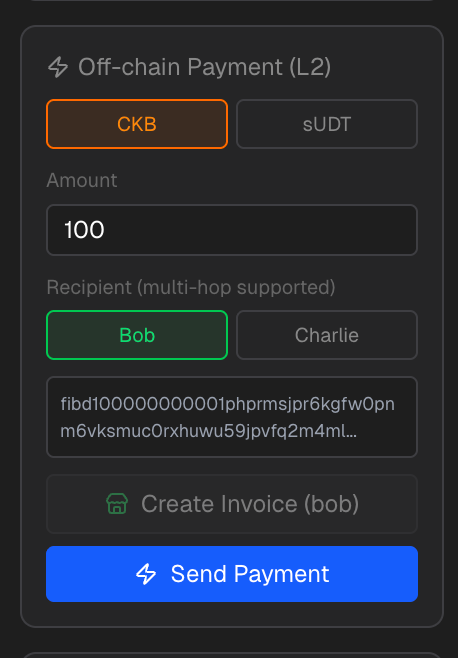Image resolution: width=458 pixels, height=658 pixels.
Task: Click the ellipsis ending the invoice string
Action: 352,431
